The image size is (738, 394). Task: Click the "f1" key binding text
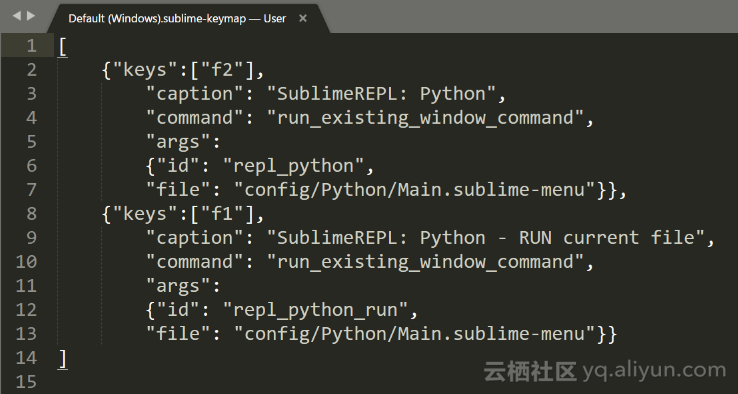222,214
